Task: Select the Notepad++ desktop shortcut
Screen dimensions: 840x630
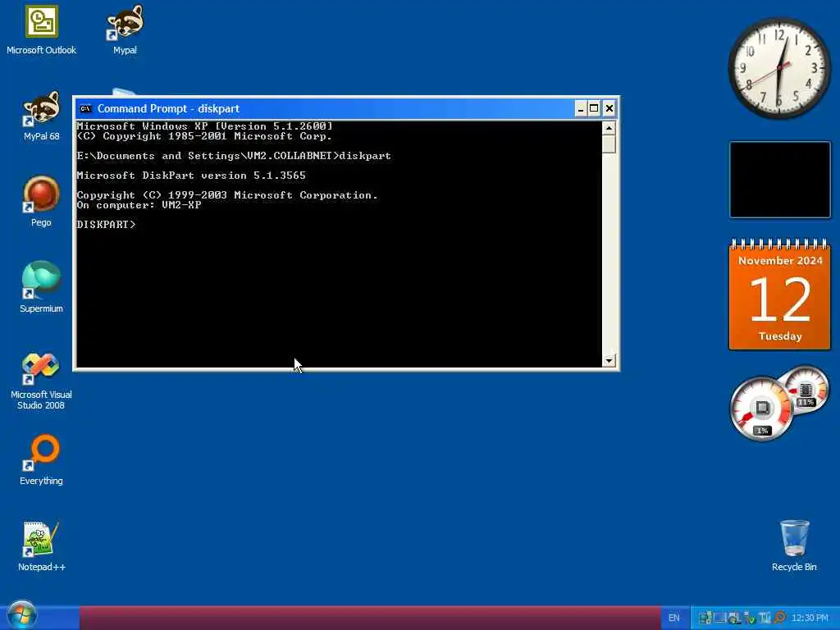Action: (41, 546)
